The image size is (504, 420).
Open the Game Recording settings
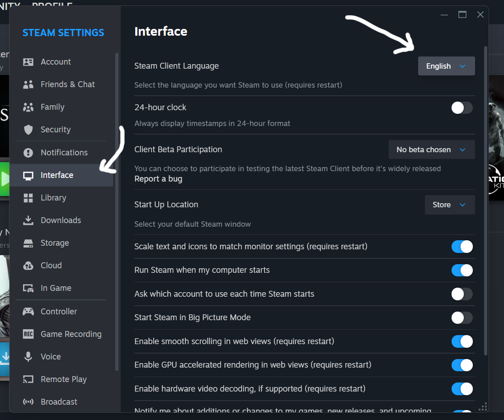(x=61, y=334)
